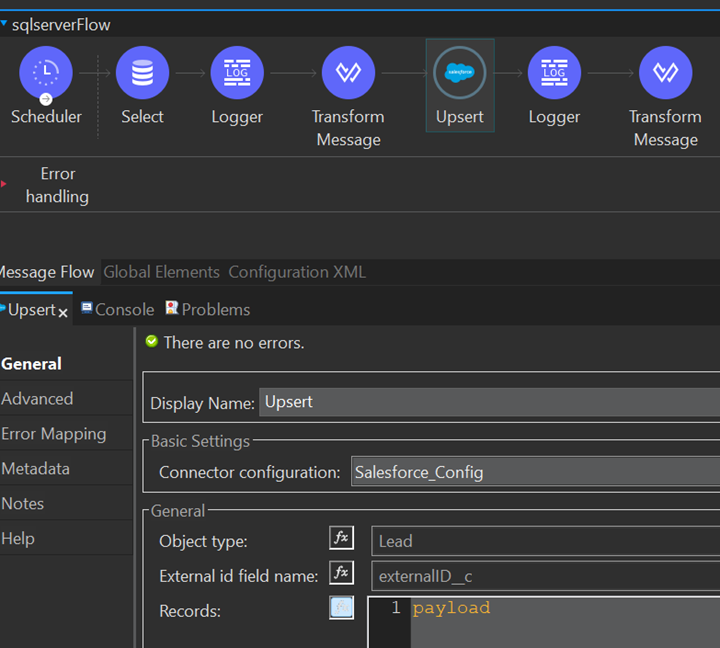The image size is (720, 648).
Task: Switch to the Message Flow tab
Action: (x=47, y=272)
